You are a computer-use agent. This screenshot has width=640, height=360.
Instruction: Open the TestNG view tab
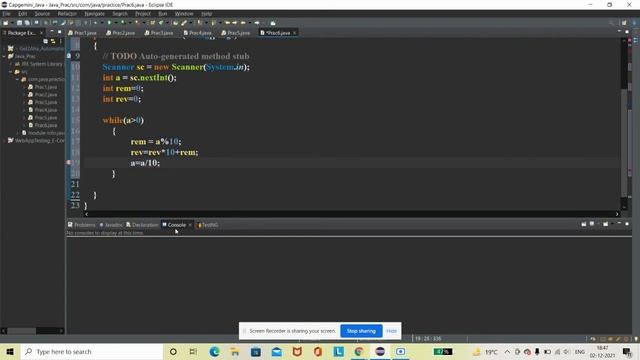pyautogui.click(x=208, y=225)
